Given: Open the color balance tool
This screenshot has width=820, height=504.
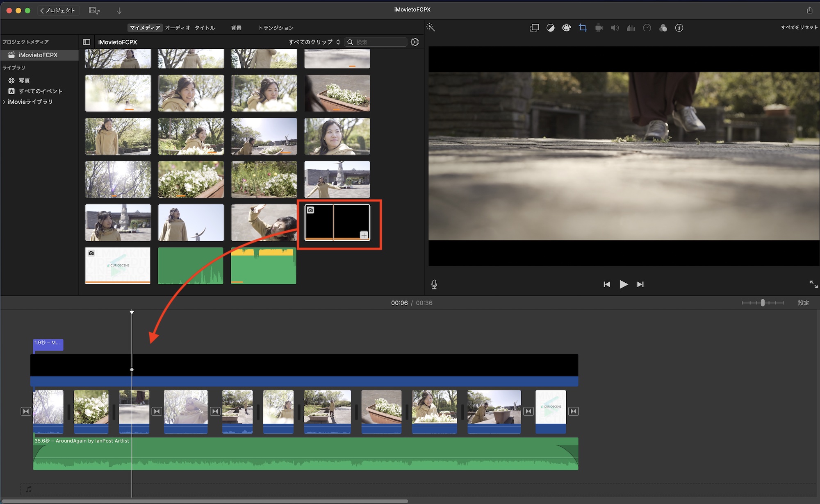Looking at the screenshot, I should tap(550, 28).
